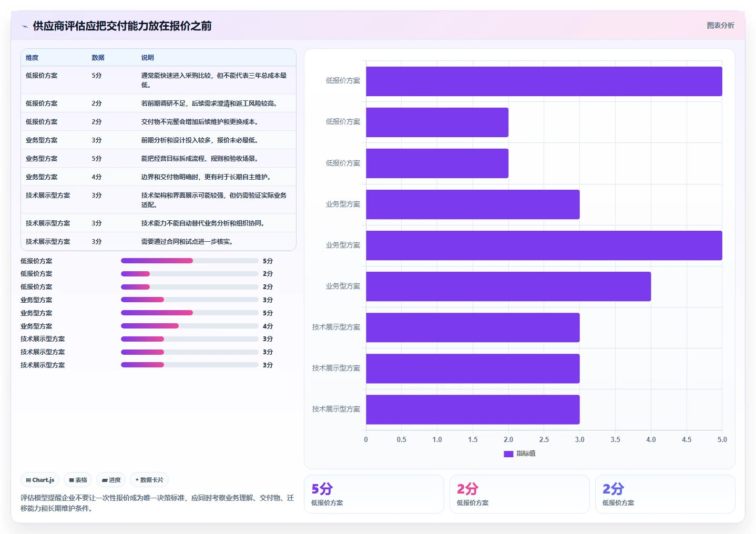Open the pink 2分 低报价方案 data card
The height and width of the screenshot is (534, 756).
[519, 494]
